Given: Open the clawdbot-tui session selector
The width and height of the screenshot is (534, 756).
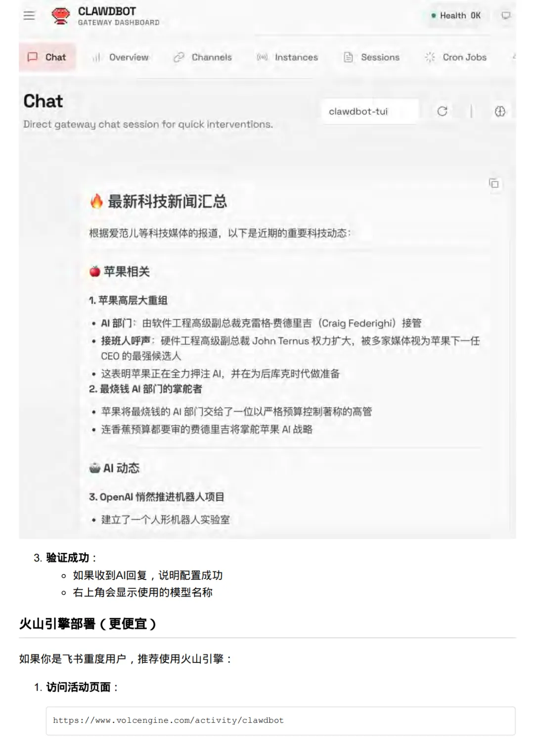Looking at the screenshot, I should coord(370,111).
